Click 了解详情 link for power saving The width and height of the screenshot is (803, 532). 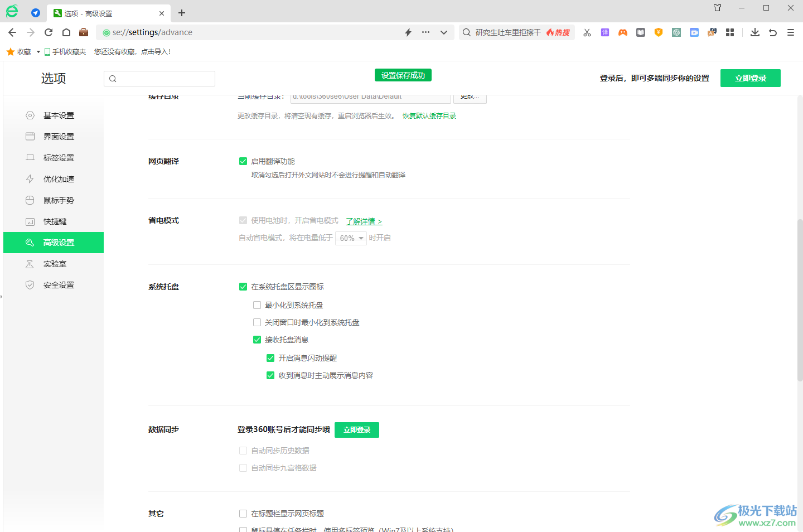click(x=364, y=221)
